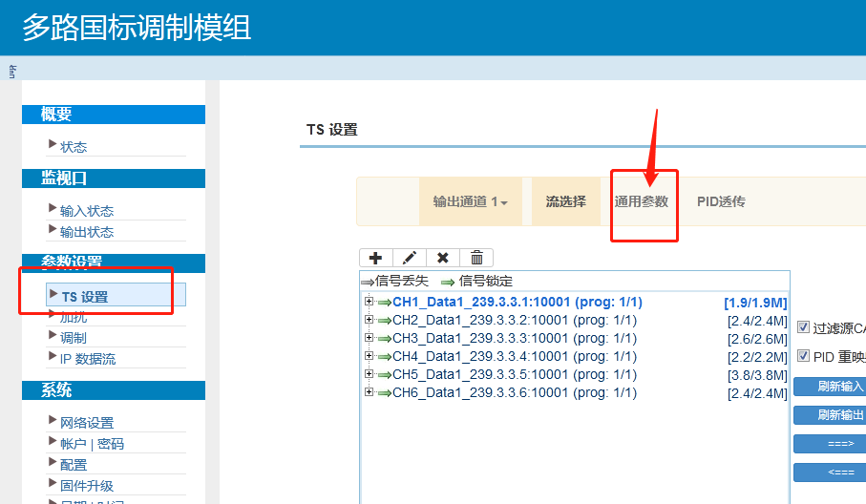Open the 网络设置 sidebar link
Screen dimensions: 866x504
tap(87, 423)
